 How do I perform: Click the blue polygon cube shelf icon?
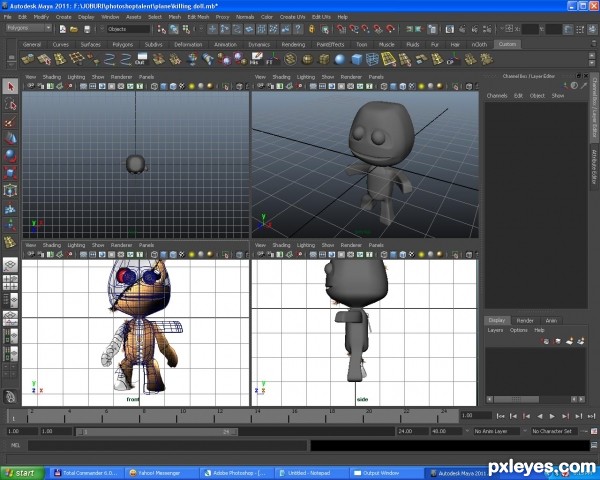(x=356, y=59)
